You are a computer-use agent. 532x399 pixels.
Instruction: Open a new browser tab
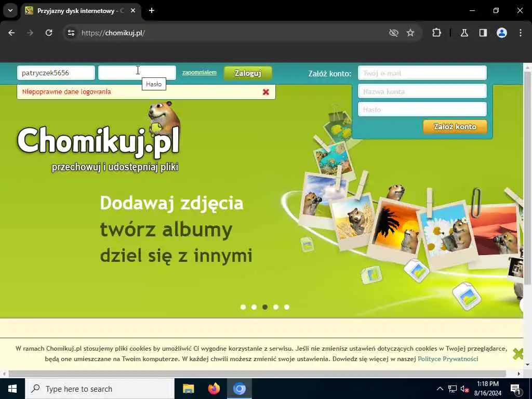coord(152,10)
